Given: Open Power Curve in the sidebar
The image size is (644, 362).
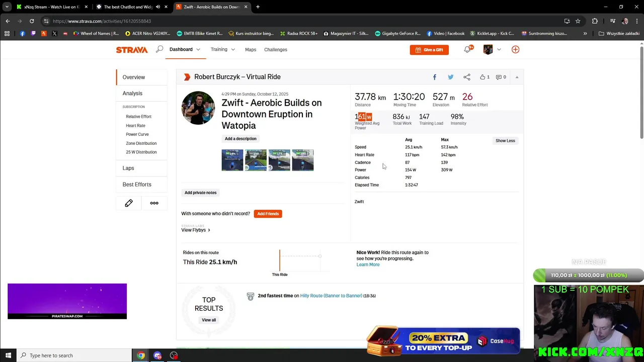Looking at the screenshot, I should 137,134.
